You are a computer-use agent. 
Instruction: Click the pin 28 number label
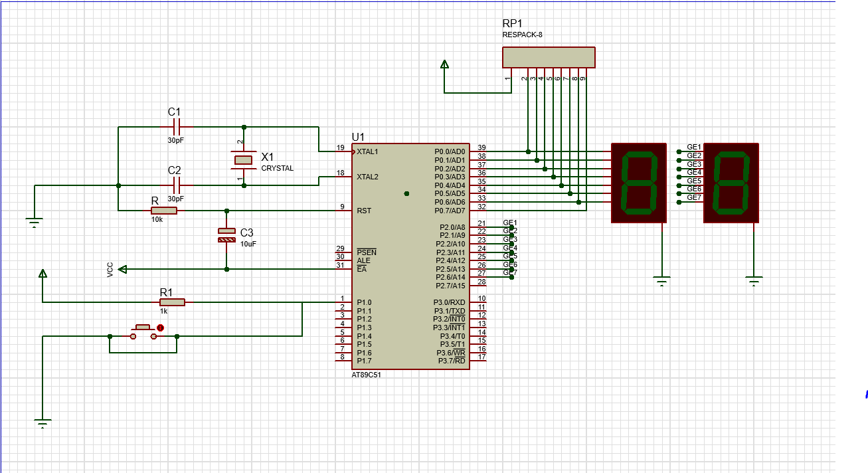pos(481,282)
